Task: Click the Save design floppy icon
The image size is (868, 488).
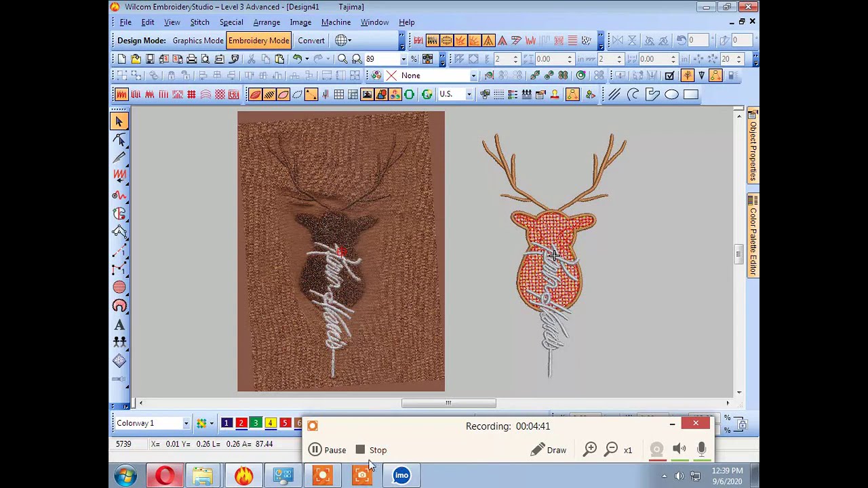Action: 150,59
